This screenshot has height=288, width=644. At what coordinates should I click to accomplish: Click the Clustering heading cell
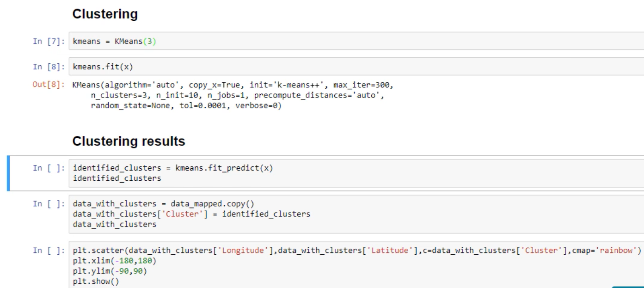click(105, 14)
